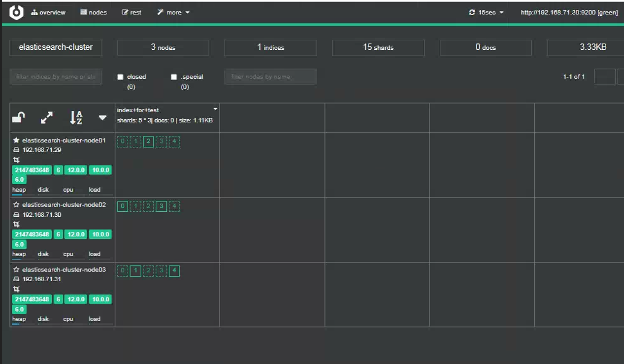The height and width of the screenshot is (364, 624).
Task: Click the Cerebro logo icon
Action: tap(16, 12)
